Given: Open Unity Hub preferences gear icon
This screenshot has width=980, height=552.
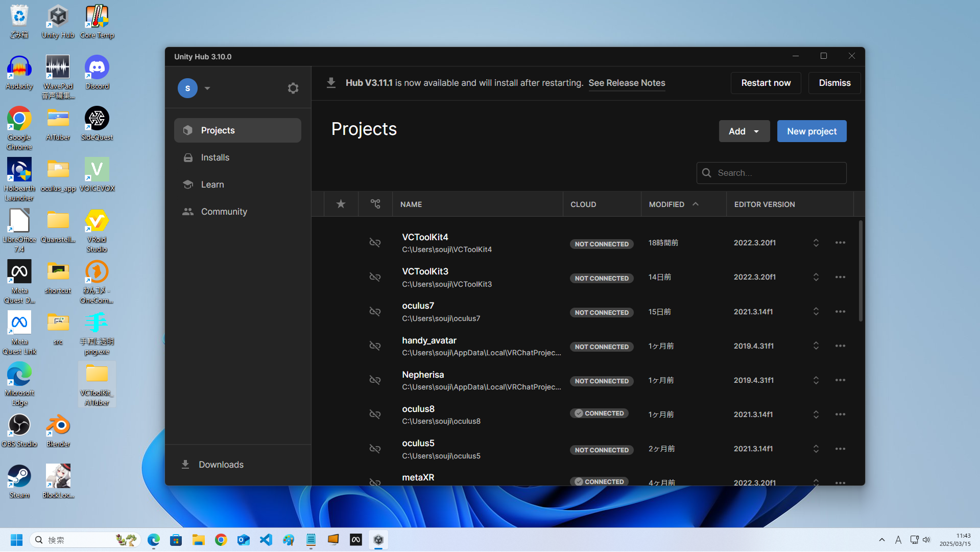Looking at the screenshot, I should 293,88.
